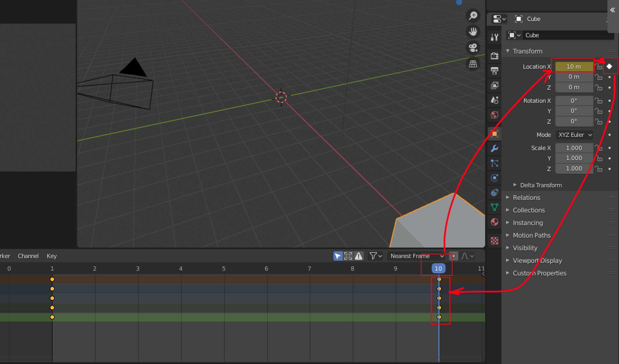Click the Rotation Z 0° field
619x364 pixels.
pos(574,121)
